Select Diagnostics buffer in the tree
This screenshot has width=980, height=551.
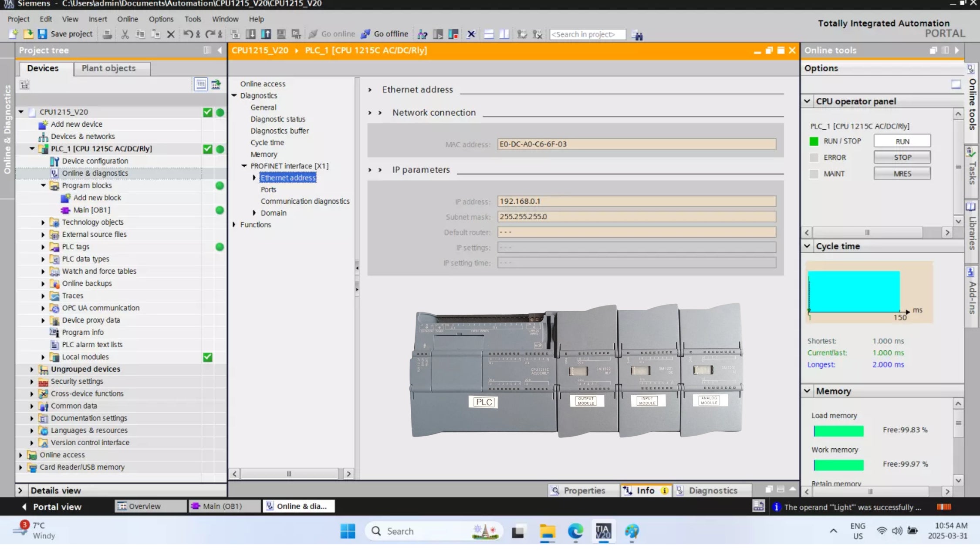tap(279, 131)
